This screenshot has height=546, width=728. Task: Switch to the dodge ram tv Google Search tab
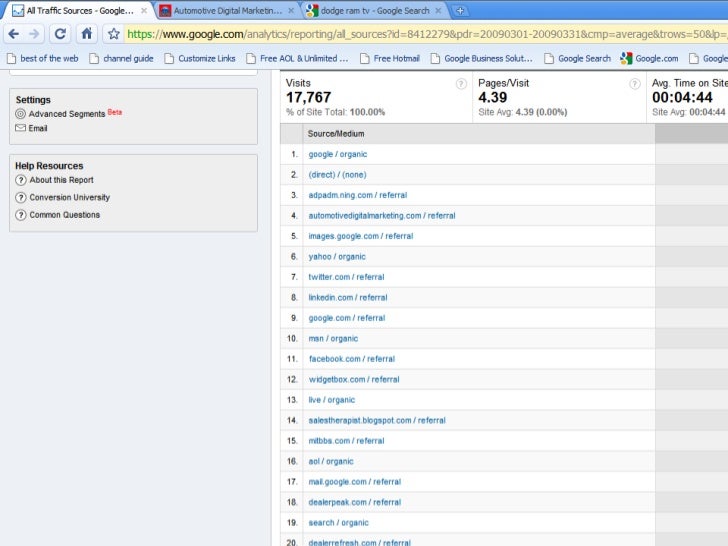pos(374,10)
